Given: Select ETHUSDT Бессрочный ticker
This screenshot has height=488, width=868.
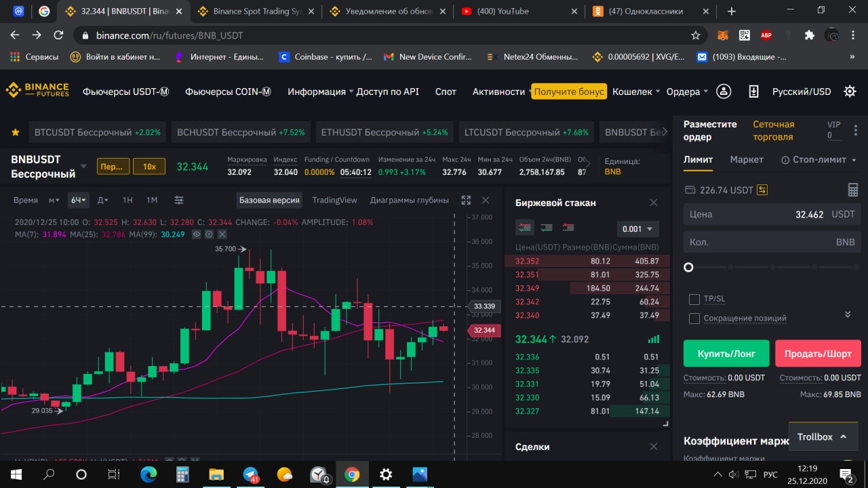Looking at the screenshot, I should [384, 132].
